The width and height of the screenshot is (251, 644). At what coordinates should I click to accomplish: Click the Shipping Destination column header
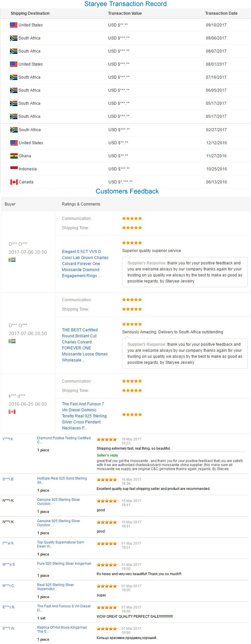pyautogui.click(x=30, y=13)
